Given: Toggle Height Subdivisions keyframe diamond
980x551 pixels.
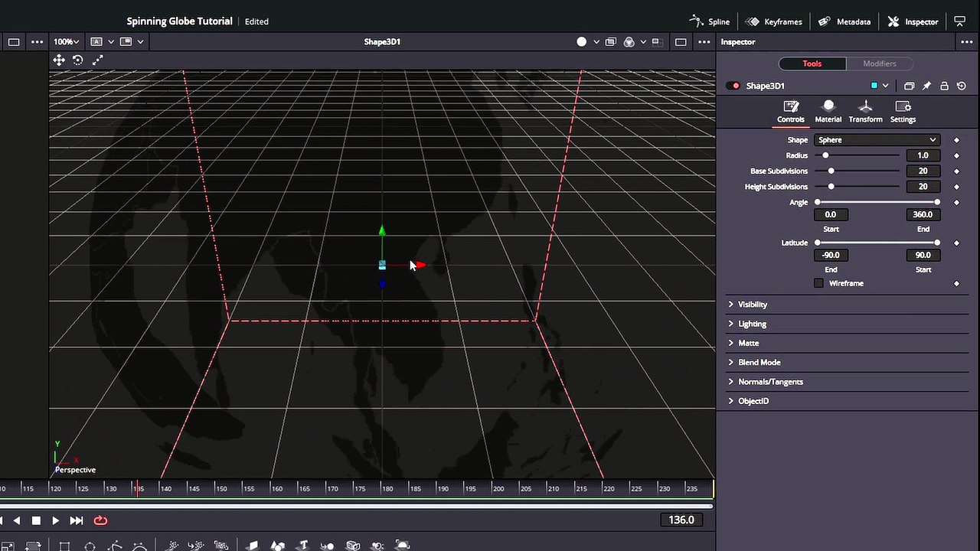Looking at the screenshot, I should [x=956, y=187].
